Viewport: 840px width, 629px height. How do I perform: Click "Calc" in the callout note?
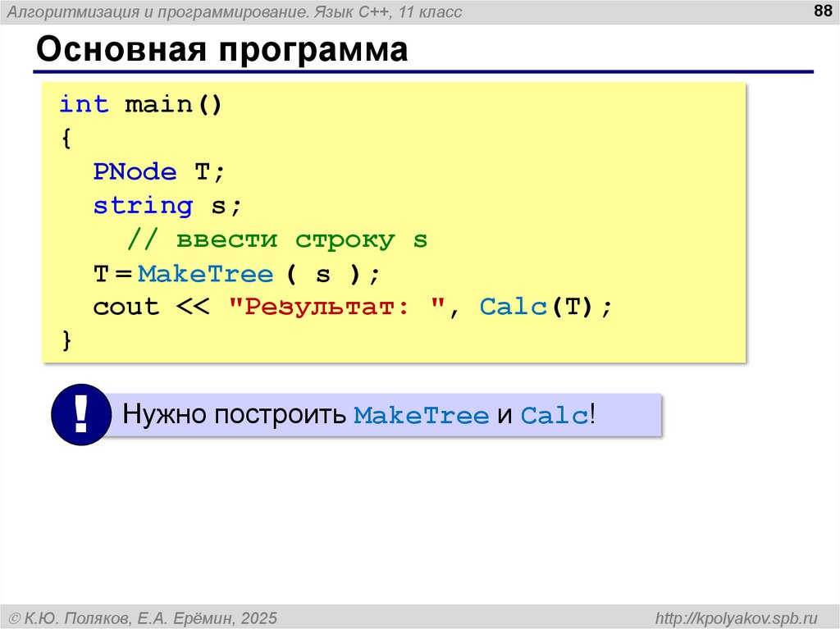[x=554, y=416]
